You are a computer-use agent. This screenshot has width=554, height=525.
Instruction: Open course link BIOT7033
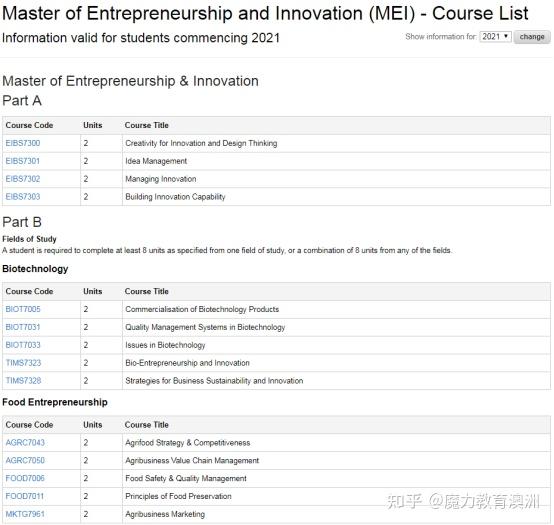pyautogui.click(x=23, y=345)
